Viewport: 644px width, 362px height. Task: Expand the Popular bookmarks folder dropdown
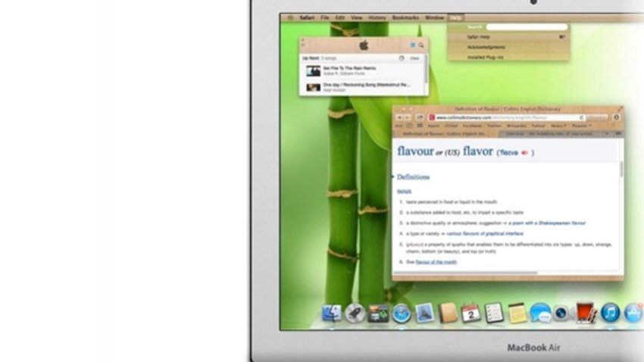[582, 126]
